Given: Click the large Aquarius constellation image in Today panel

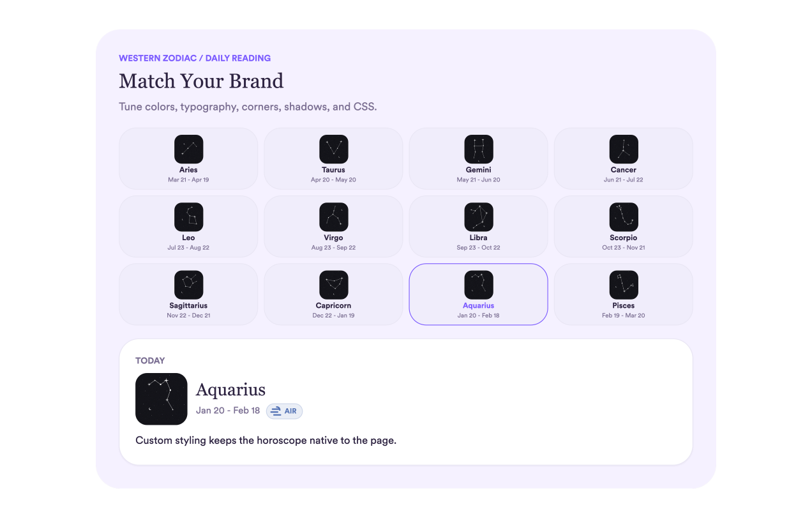Looking at the screenshot, I should (161, 399).
